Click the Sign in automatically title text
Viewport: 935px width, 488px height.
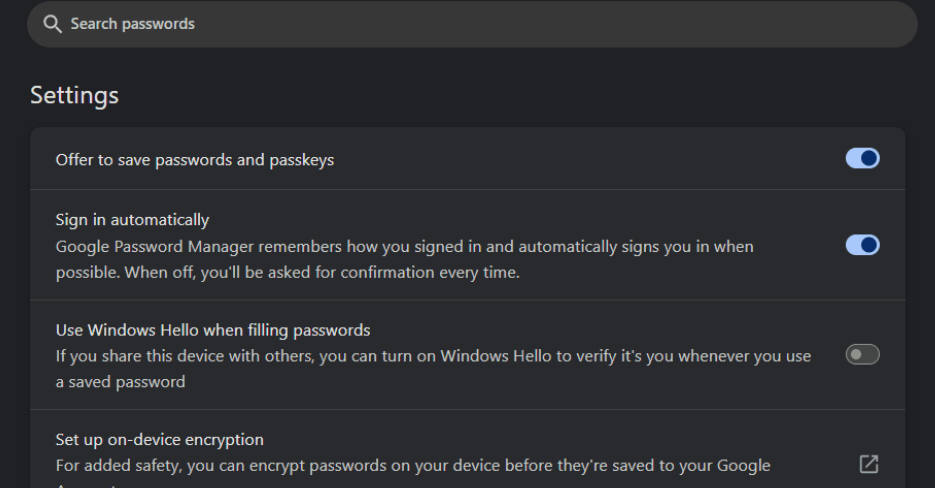pyautogui.click(x=132, y=219)
